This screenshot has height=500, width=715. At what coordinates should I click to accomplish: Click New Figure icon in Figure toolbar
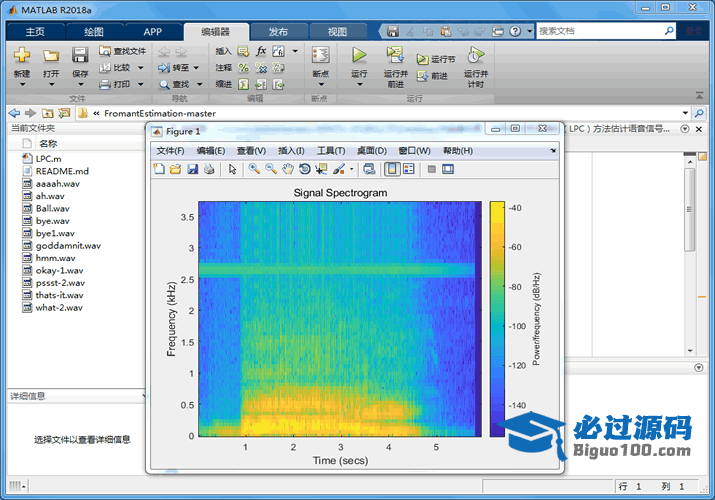click(x=159, y=169)
